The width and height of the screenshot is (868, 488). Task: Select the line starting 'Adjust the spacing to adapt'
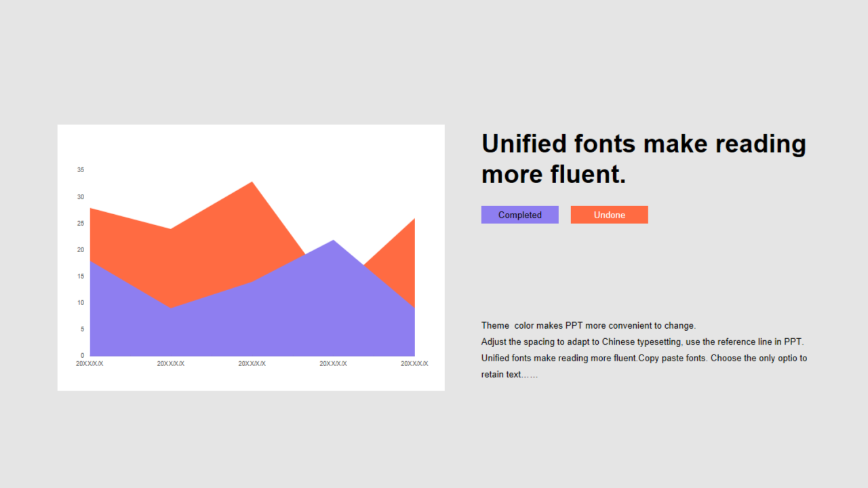(642, 342)
